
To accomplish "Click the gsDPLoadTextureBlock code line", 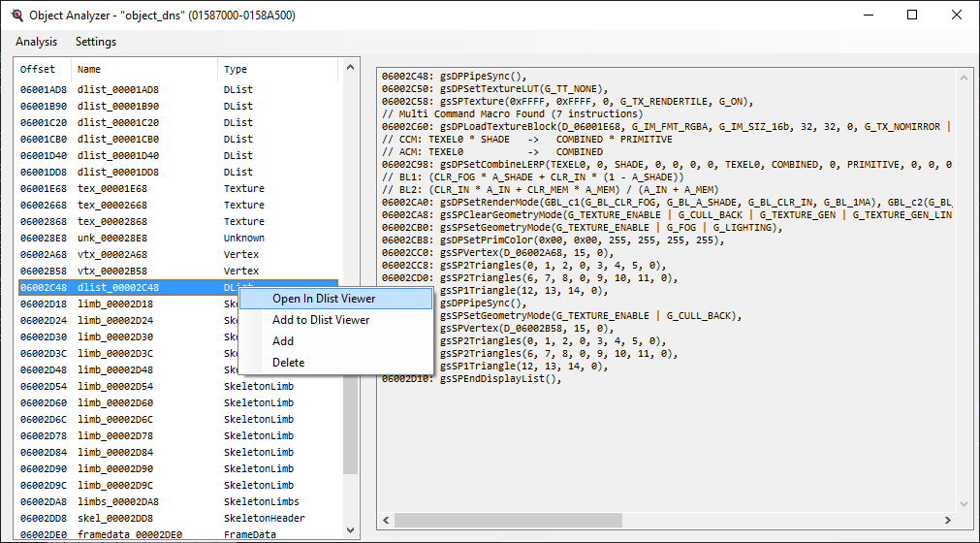I will pos(666,127).
